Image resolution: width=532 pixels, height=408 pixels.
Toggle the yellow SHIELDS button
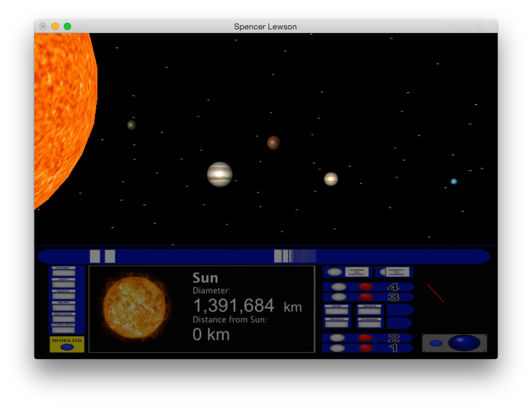pos(67,344)
